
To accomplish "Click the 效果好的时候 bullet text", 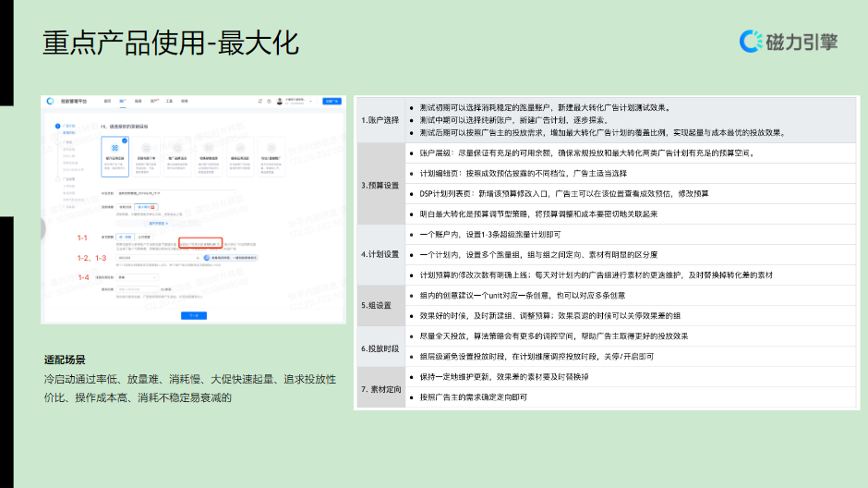I will tap(550, 316).
